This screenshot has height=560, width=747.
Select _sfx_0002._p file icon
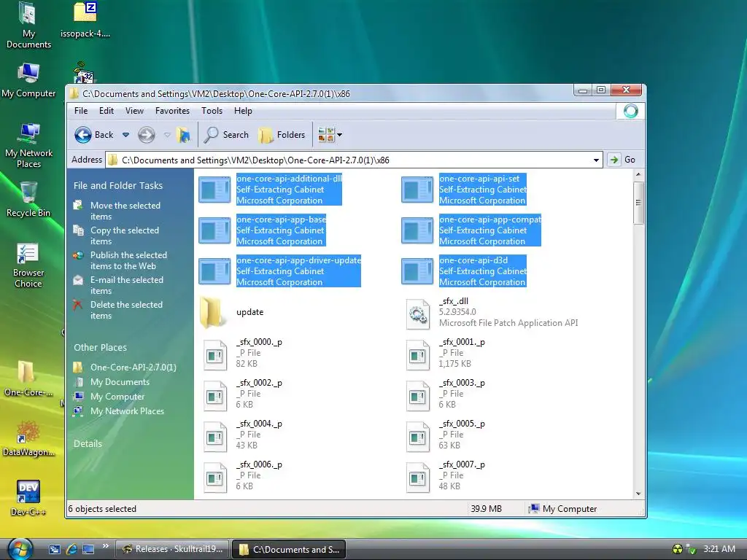pos(215,396)
